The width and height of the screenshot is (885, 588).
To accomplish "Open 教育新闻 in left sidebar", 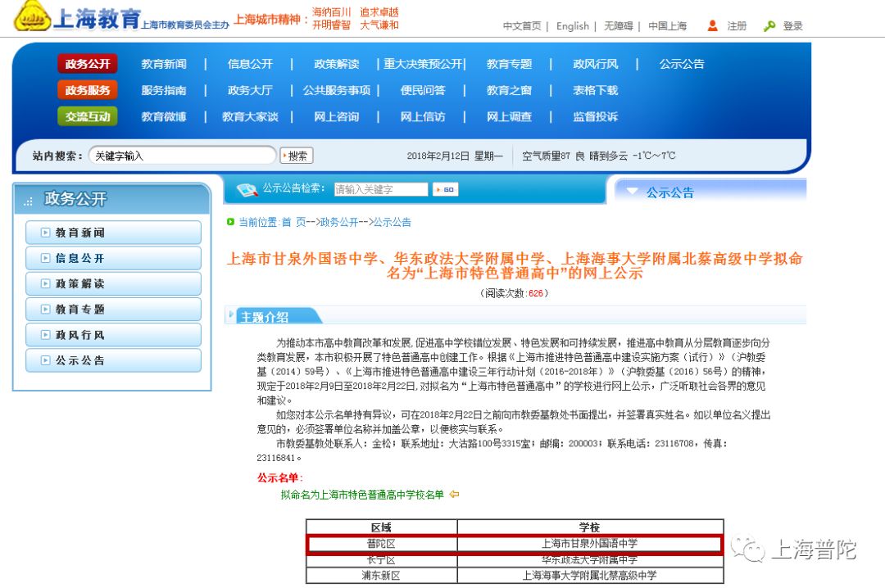I will click(x=113, y=233).
